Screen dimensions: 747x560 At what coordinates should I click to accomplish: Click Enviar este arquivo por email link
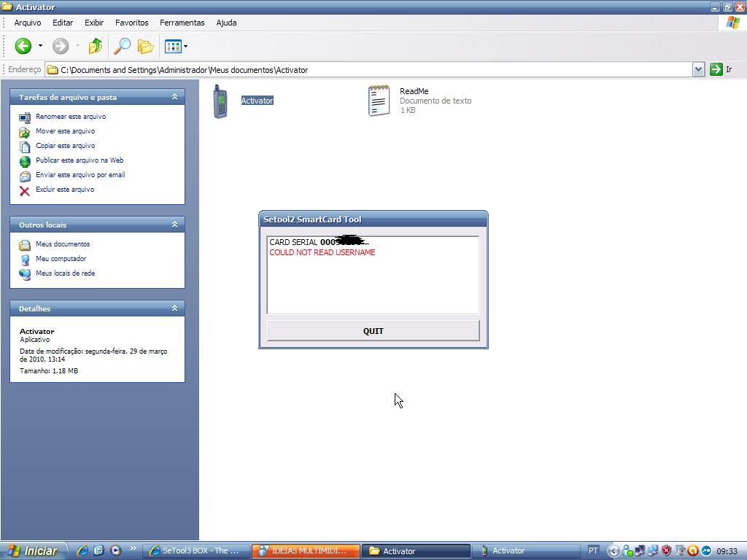pyautogui.click(x=80, y=175)
